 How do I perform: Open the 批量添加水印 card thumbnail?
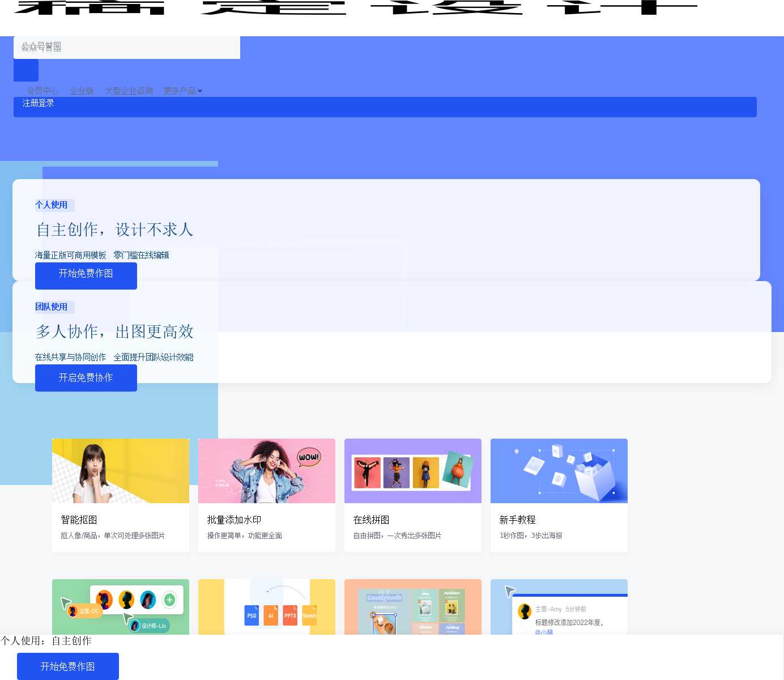coord(267,471)
